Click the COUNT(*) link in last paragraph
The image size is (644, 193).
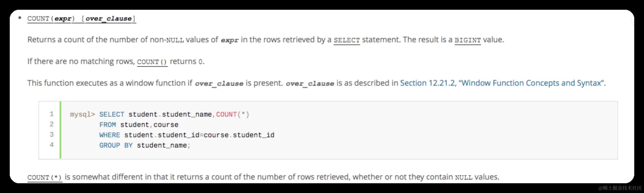pos(45,178)
